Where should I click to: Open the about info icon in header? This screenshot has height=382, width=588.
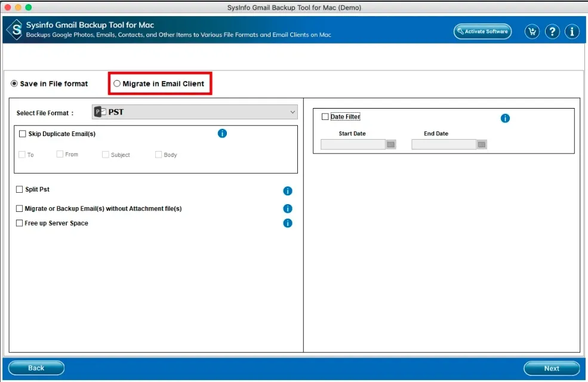[572, 32]
